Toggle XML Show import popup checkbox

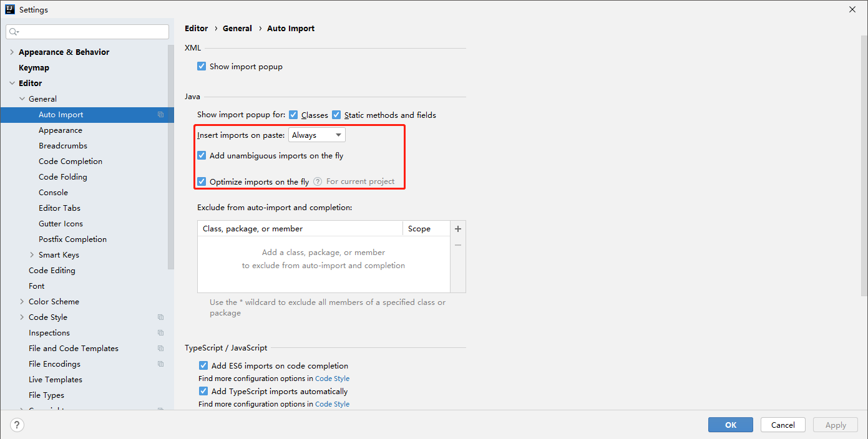(x=202, y=66)
